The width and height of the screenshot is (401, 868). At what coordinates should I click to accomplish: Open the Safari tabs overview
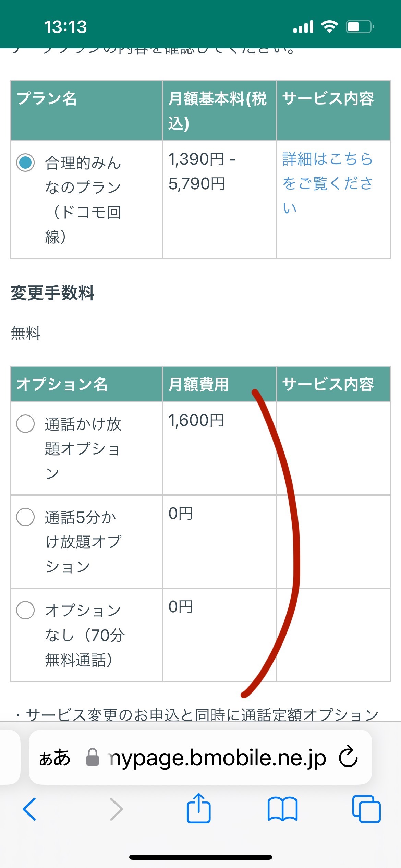pyautogui.click(x=366, y=809)
